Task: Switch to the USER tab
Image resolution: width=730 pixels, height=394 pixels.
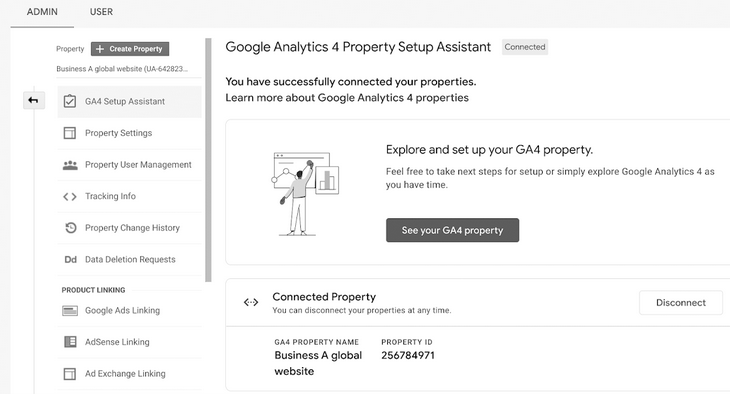Action: pos(101,12)
